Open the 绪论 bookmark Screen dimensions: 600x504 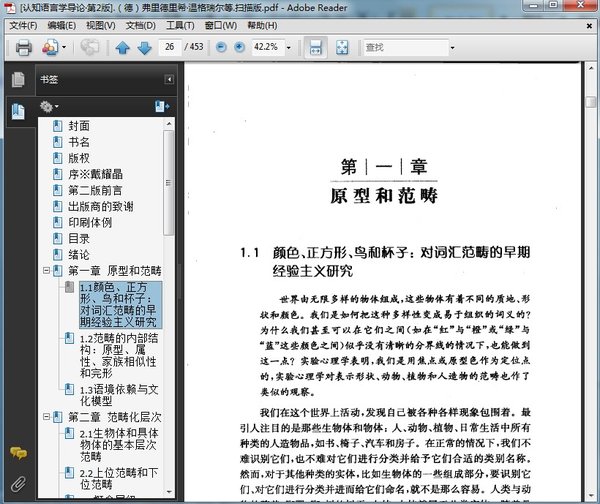point(79,254)
